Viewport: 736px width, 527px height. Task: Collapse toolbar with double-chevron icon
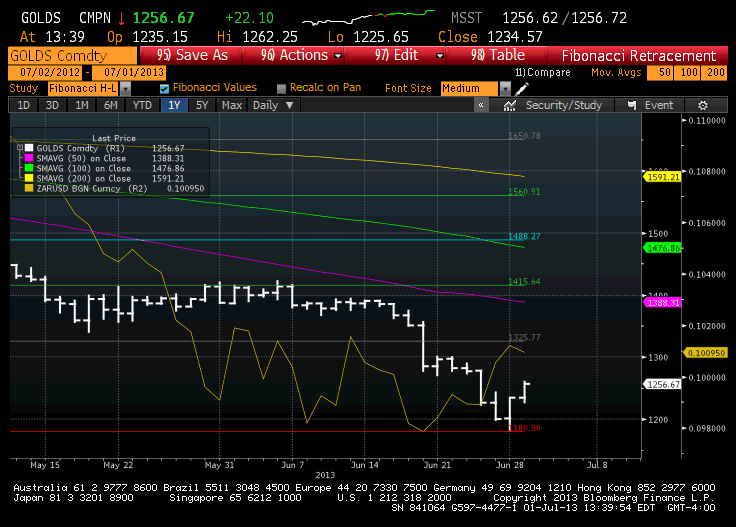click(481, 105)
